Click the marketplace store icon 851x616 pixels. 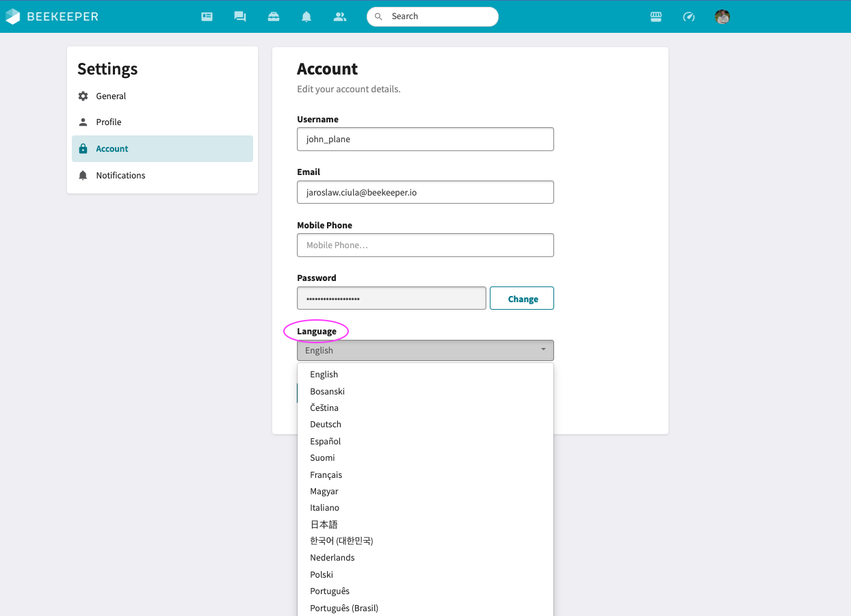point(656,16)
